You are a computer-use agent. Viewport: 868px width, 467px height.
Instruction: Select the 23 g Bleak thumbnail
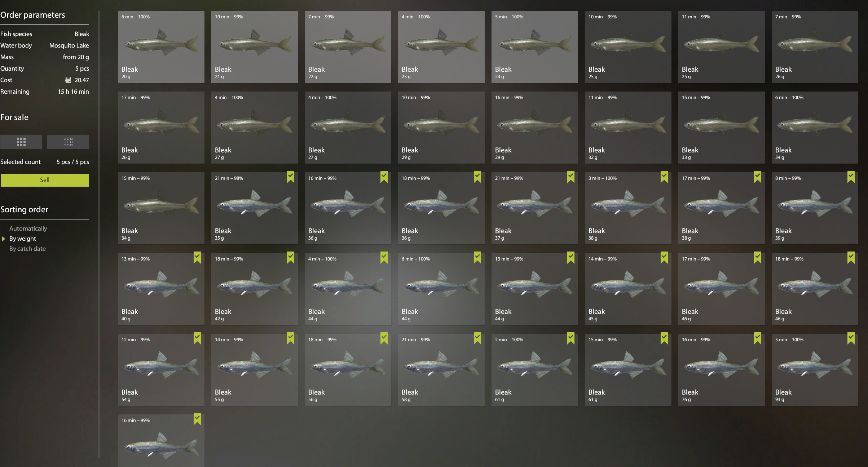(441, 47)
